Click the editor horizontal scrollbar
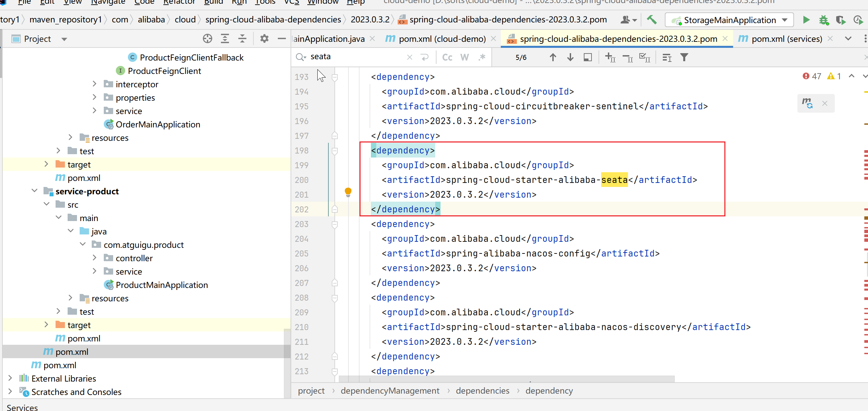Screen dimensions: 868x411 506,379
